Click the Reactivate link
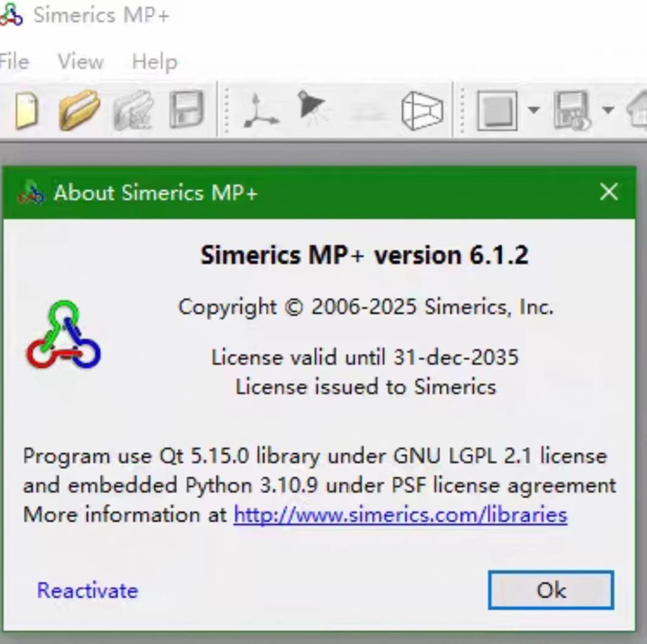Image resolution: width=647 pixels, height=644 pixels. coord(87,591)
